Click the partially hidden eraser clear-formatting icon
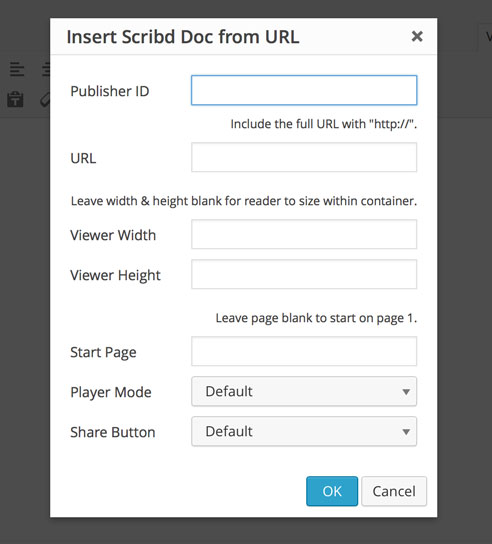Viewport: 492px width, 544px height. (x=45, y=100)
